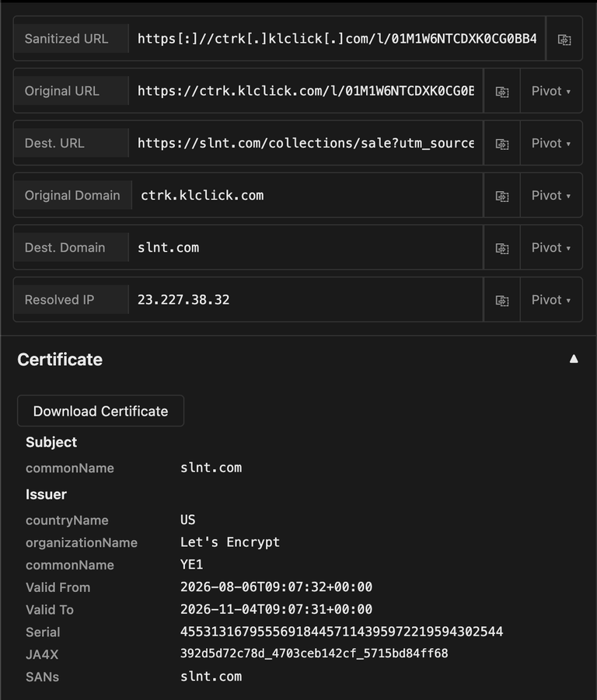Image resolution: width=597 pixels, height=700 pixels.
Task: Copy the Dest. Domain value
Action: click(x=502, y=248)
